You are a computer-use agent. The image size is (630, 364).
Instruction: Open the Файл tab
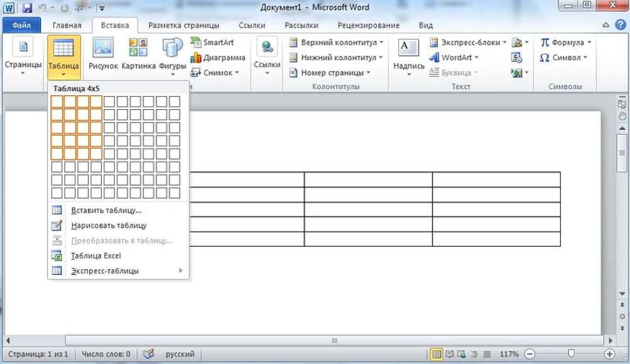coord(21,26)
